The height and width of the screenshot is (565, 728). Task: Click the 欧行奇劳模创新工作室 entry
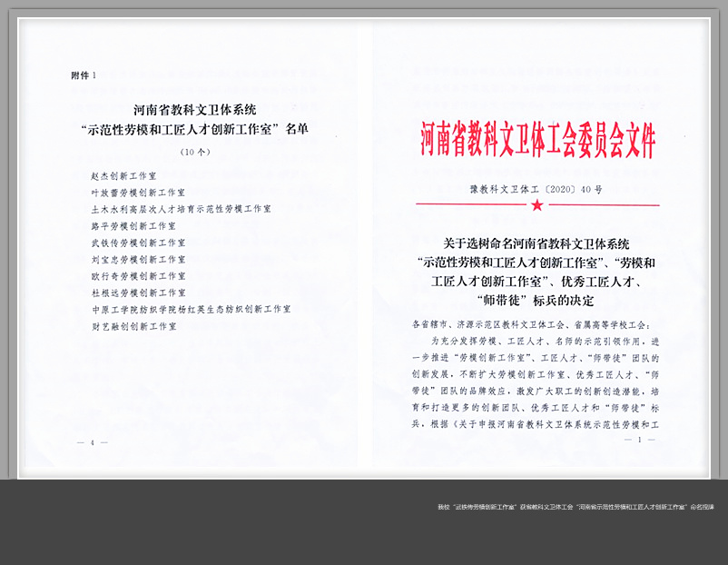pos(138,275)
